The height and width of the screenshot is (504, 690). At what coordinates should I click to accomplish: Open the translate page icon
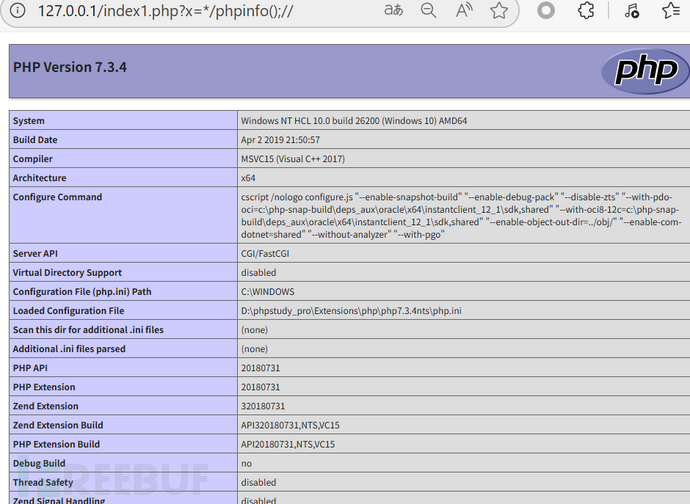coord(394,11)
